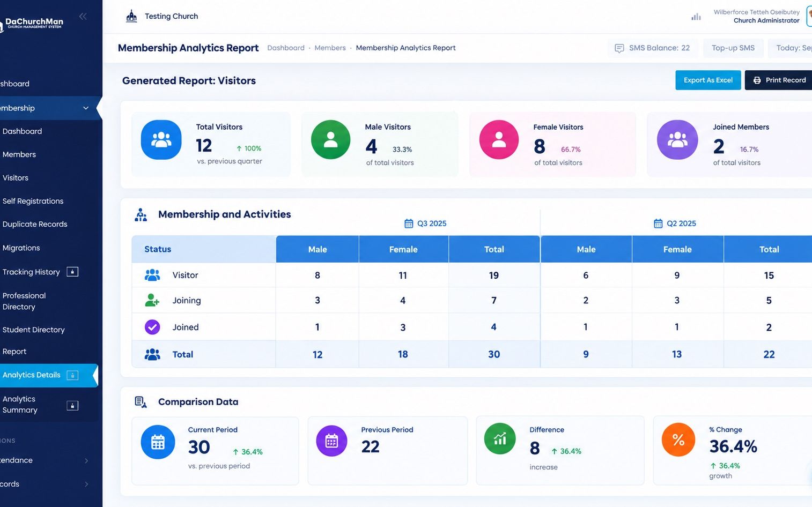Open the bar chart icon in header
812x507 pixels.
tap(696, 17)
